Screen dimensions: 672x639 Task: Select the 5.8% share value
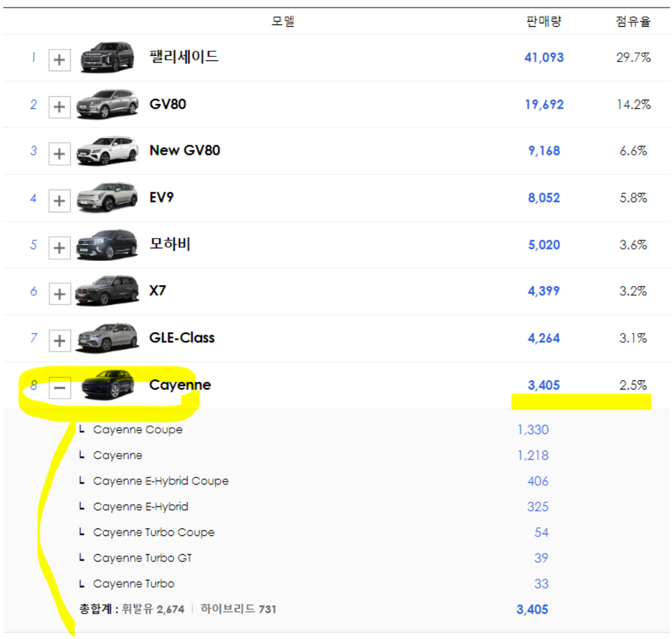click(633, 198)
